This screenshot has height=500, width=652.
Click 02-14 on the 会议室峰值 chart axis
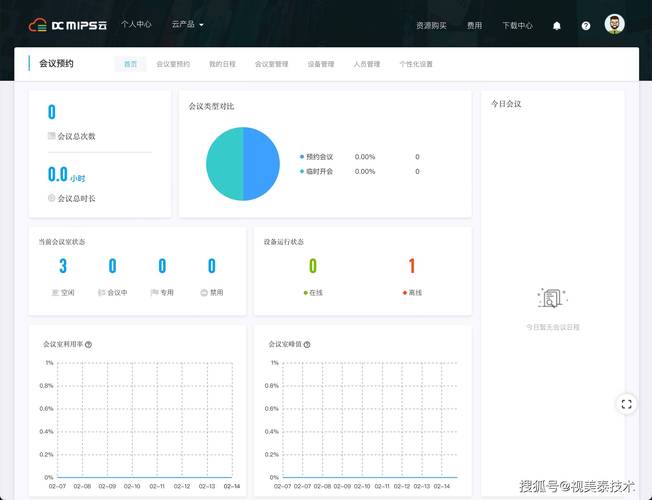(442, 486)
